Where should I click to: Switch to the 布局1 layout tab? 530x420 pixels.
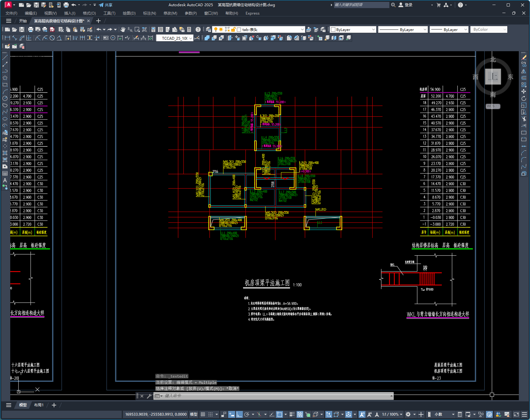tap(39, 405)
